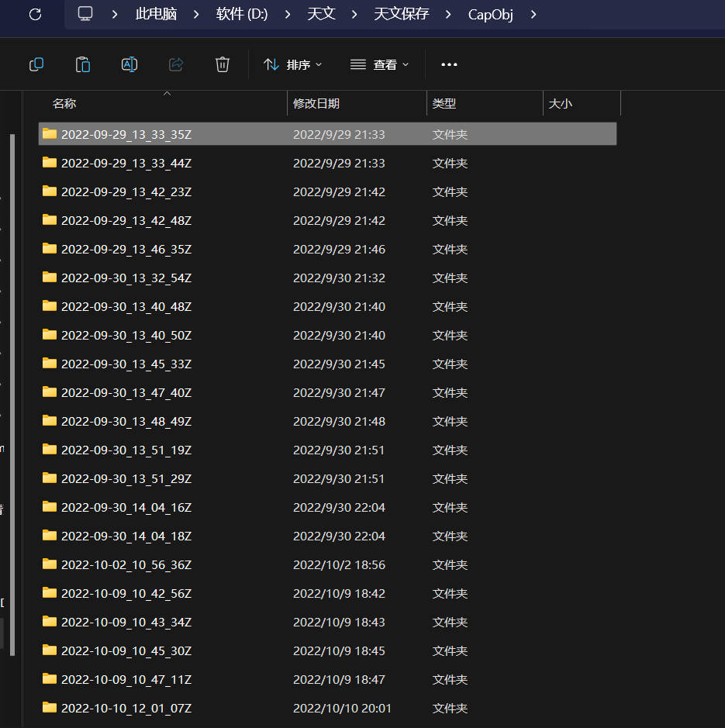Click the Copy icon in toolbar
Viewport: 725px width, 728px height.
click(36, 64)
